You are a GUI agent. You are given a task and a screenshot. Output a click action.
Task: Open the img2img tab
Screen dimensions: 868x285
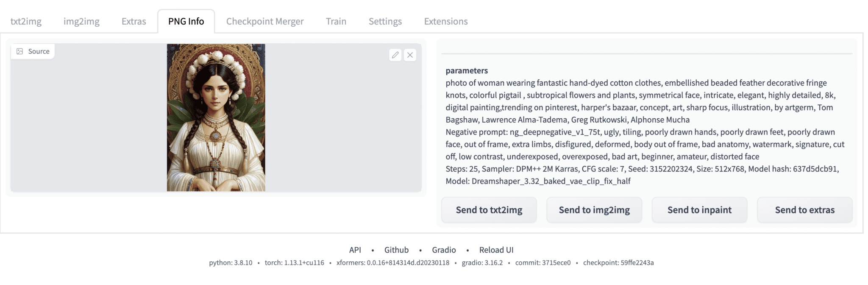click(x=81, y=21)
